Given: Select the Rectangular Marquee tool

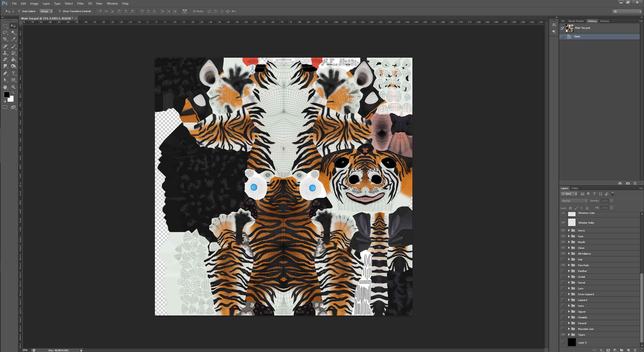Looking at the screenshot, I should (5, 26).
